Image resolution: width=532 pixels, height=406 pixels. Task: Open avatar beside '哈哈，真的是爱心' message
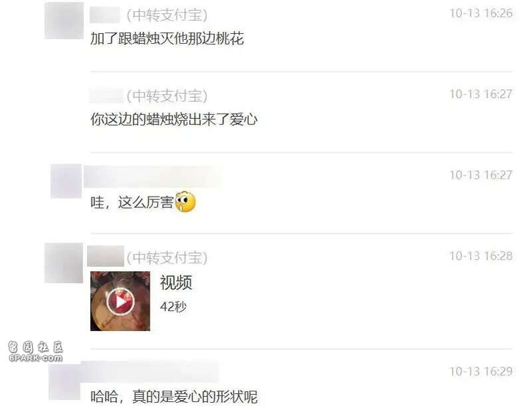click(x=65, y=381)
